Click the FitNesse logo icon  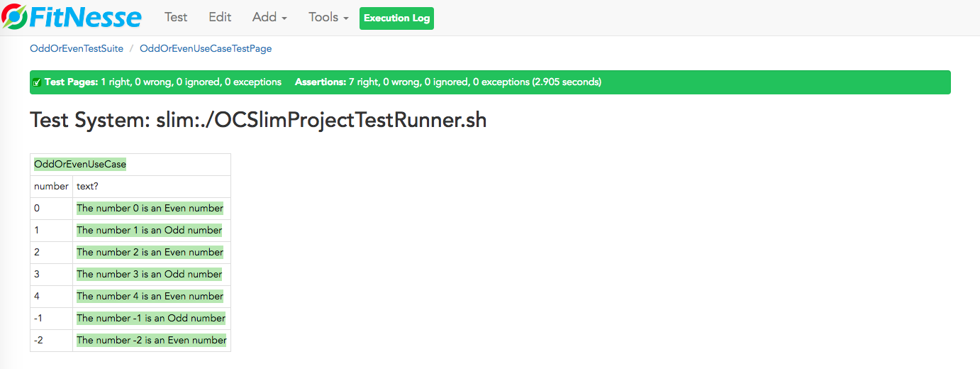click(14, 17)
